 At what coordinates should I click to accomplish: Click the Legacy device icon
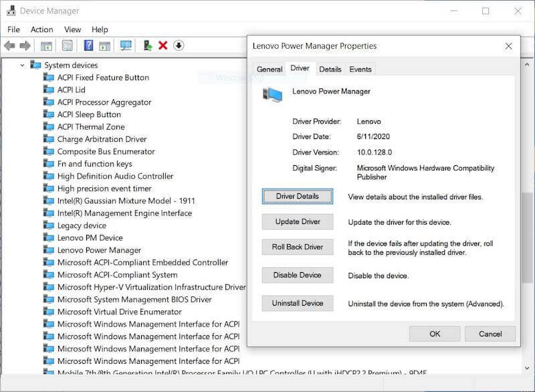[x=49, y=225]
